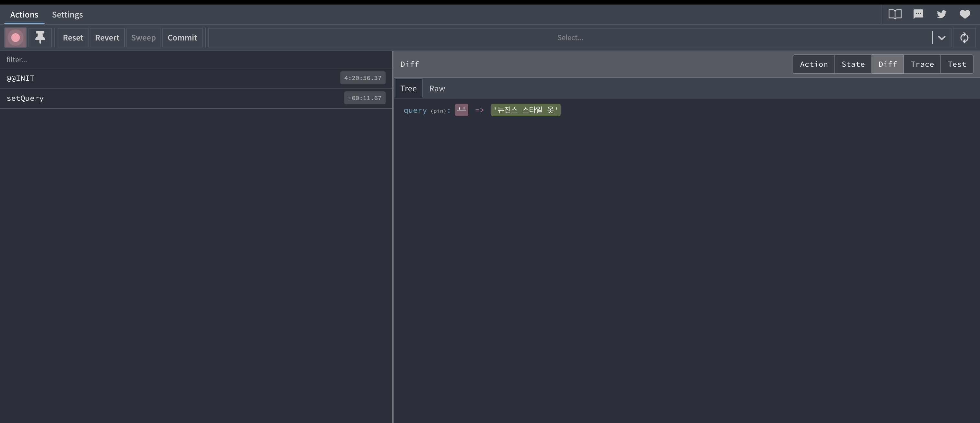Show the Diff inspector view
Screen dimensions: 980x423
click(888, 64)
